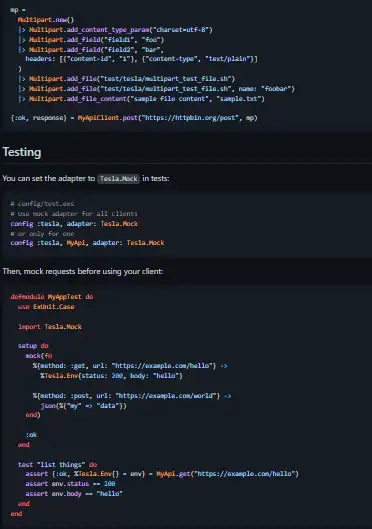Click the add_field "field2", "bar" line
Viewport: 372px width, 529px height.
[x=91, y=50]
